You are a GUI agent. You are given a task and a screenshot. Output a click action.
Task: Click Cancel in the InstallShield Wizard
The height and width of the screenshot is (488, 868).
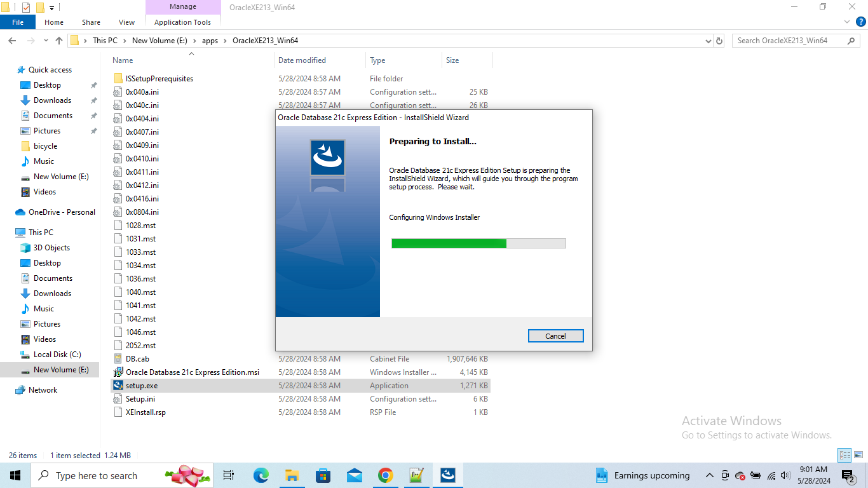pyautogui.click(x=555, y=336)
